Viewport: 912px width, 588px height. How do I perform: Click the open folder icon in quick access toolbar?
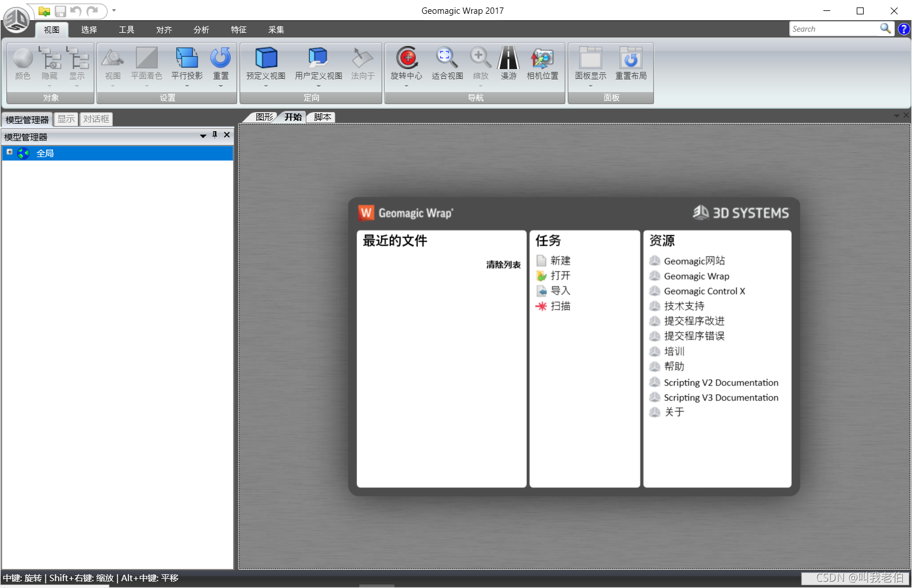pos(44,11)
